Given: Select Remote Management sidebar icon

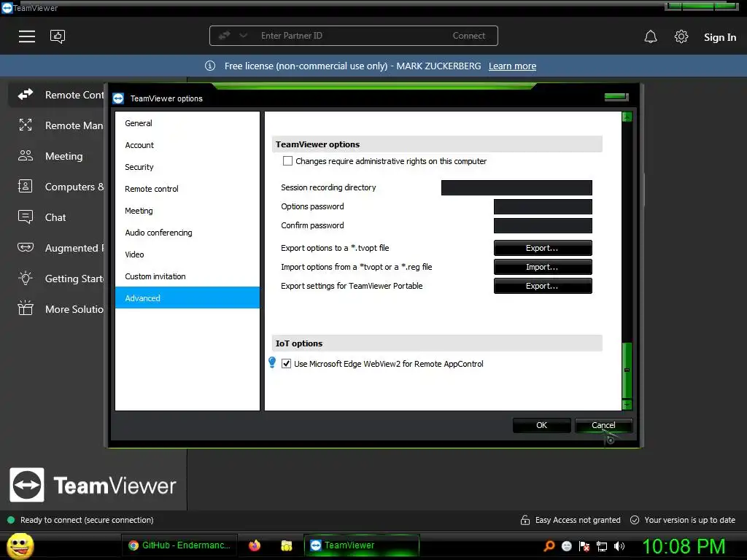Looking at the screenshot, I should pos(26,125).
